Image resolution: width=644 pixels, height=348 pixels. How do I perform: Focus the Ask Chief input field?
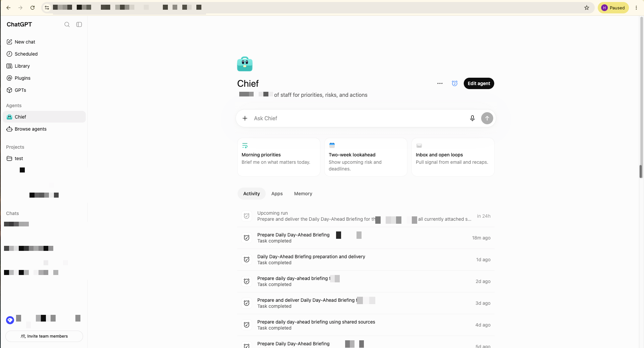pyautogui.click(x=359, y=118)
